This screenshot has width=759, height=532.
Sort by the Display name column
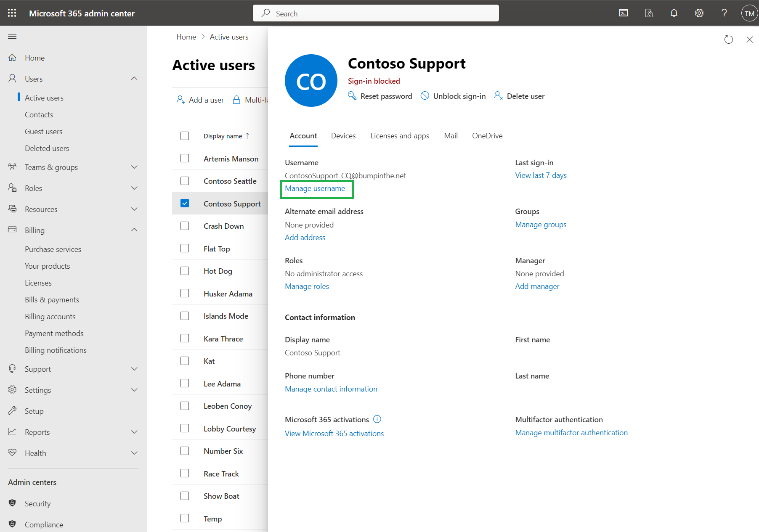point(223,136)
